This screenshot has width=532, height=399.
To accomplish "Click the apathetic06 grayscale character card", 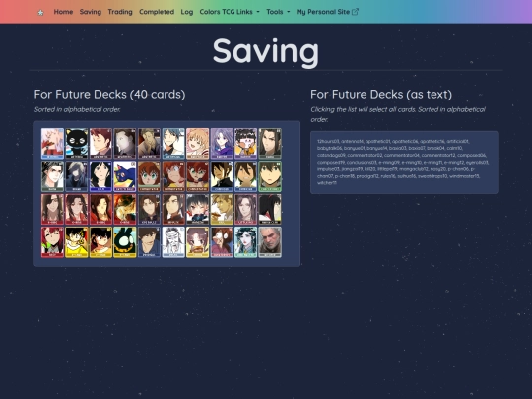I will (125, 144).
